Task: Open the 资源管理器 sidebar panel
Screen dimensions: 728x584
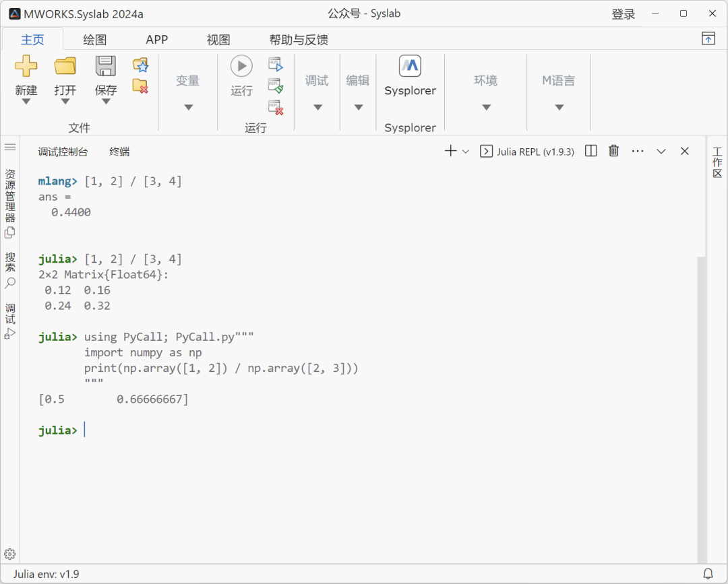Action: (10, 199)
